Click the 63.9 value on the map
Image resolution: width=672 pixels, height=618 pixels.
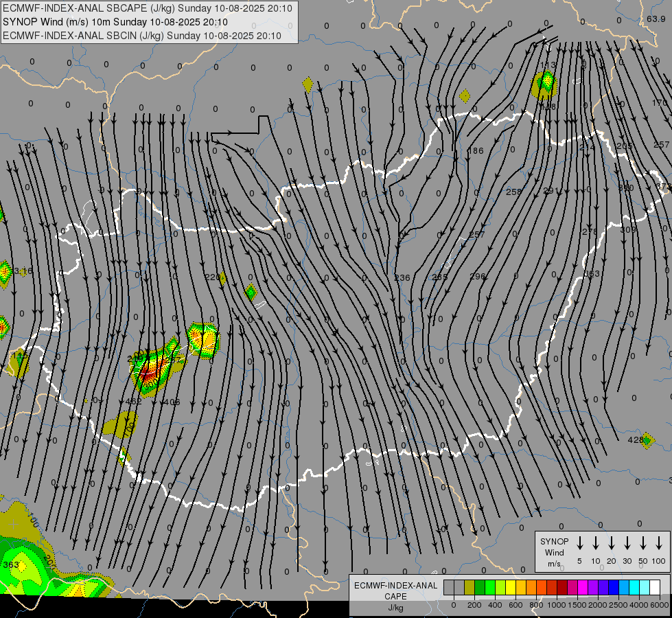click(x=656, y=19)
